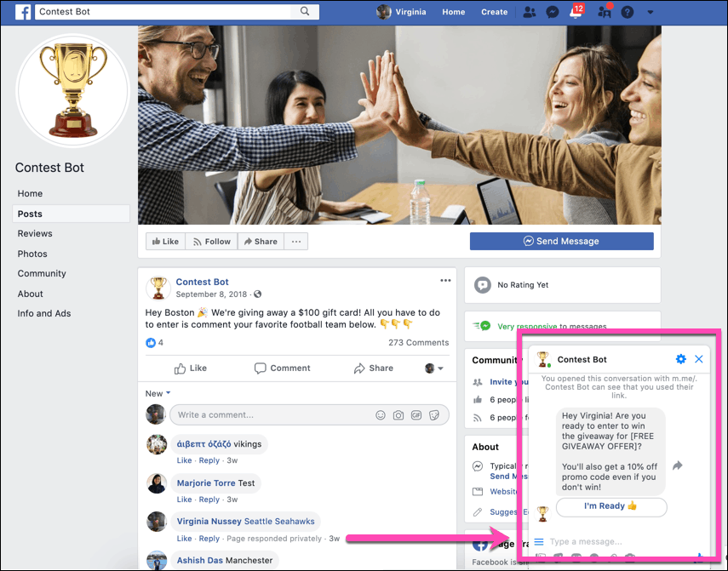Click the emoji icon in comment box
The image size is (728, 571).
[381, 415]
